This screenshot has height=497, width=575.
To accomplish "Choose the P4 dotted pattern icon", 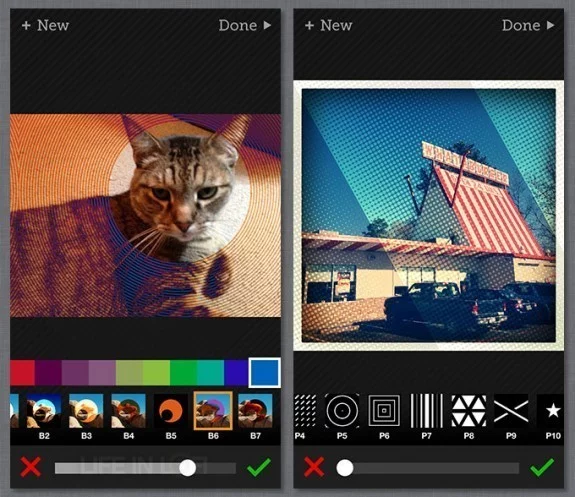I will tap(305, 411).
